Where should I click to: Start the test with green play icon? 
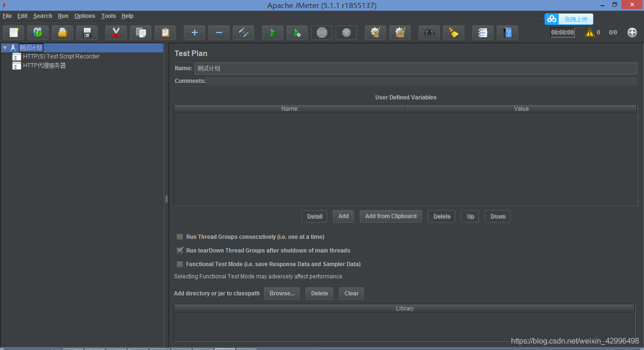(x=273, y=33)
